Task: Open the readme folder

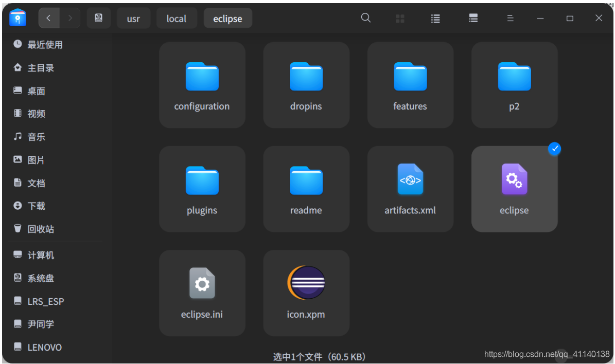Action: (x=306, y=189)
